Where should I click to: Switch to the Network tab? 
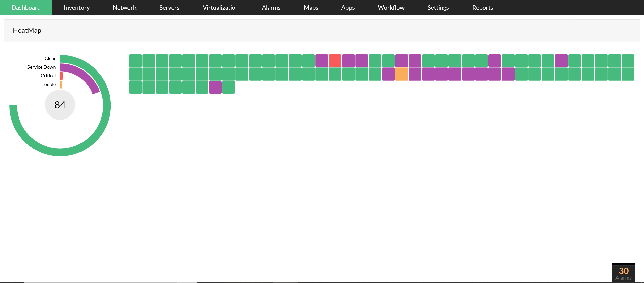[x=124, y=8]
